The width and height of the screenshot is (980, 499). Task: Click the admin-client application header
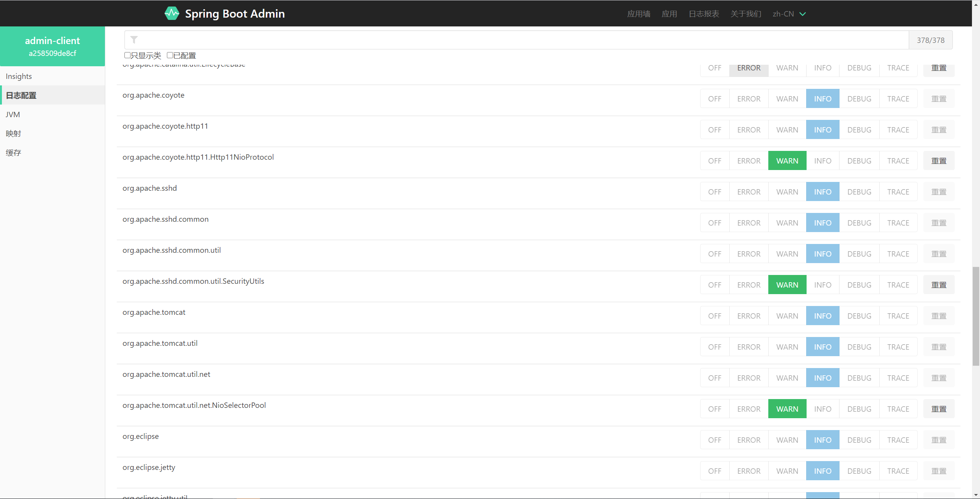point(52,46)
